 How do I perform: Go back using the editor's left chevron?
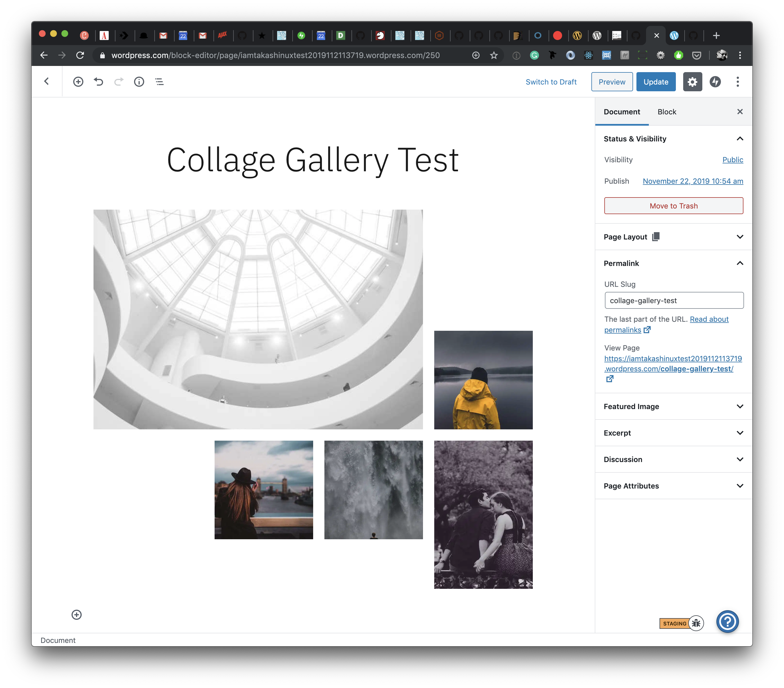pyautogui.click(x=46, y=81)
